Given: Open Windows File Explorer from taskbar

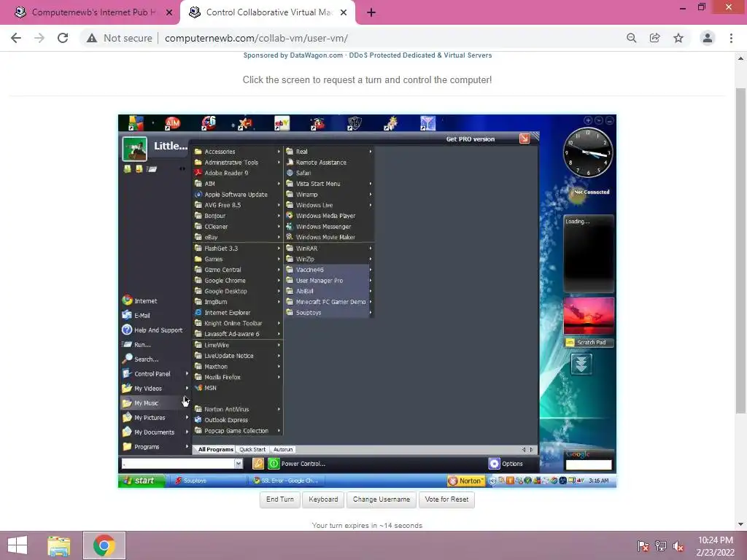Looking at the screenshot, I should pyautogui.click(x=59, y=545).
